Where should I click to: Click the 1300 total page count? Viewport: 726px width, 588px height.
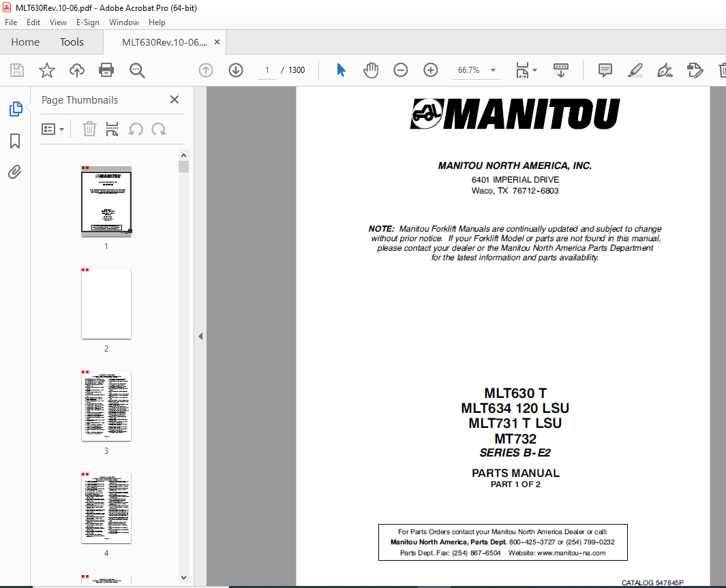click(297, 70)
